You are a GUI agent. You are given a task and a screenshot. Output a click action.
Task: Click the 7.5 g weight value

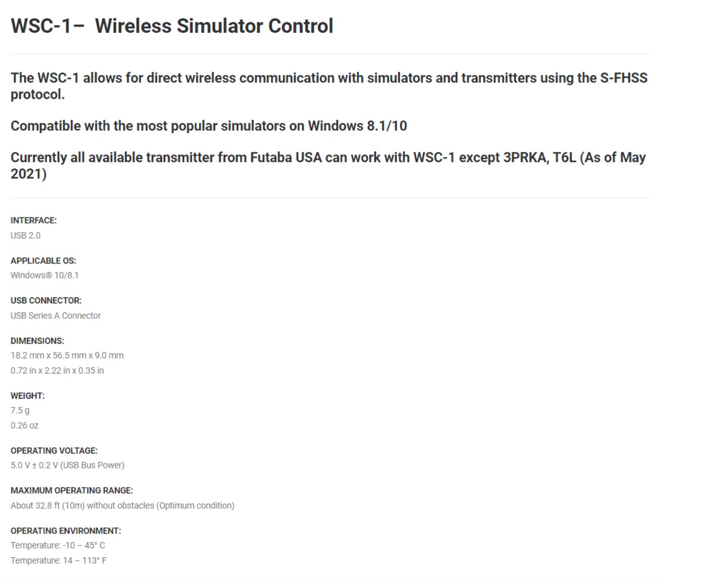[x=20, y=410]
